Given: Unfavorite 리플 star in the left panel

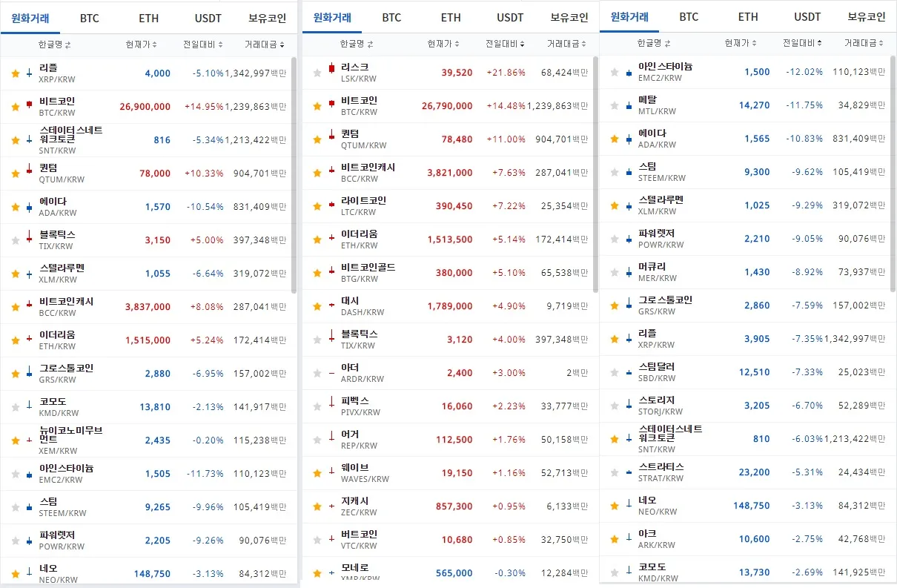Looking at the screenshot, I should (16, 73).
